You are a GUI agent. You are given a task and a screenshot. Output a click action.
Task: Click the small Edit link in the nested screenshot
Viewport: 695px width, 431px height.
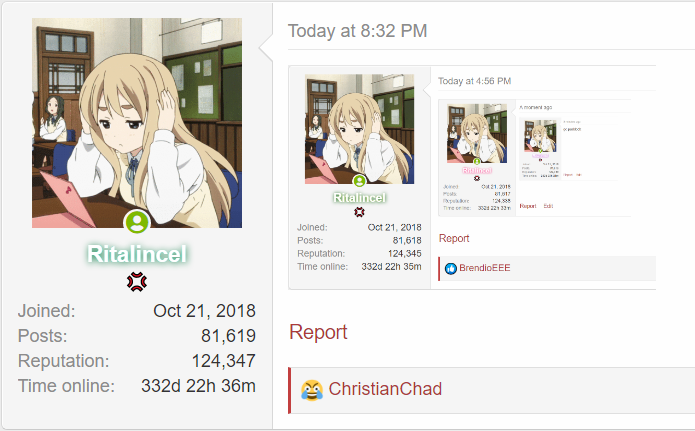click(x=548, y=206)
